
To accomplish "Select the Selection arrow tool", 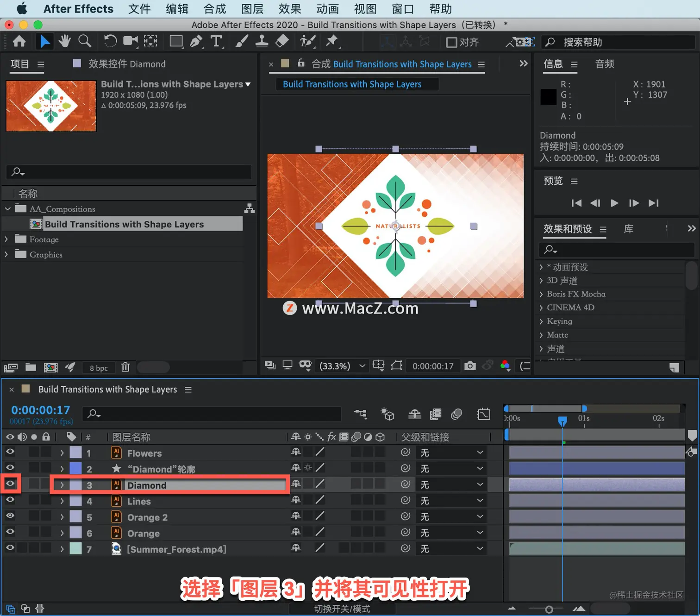I will click(x=44, y=42).
